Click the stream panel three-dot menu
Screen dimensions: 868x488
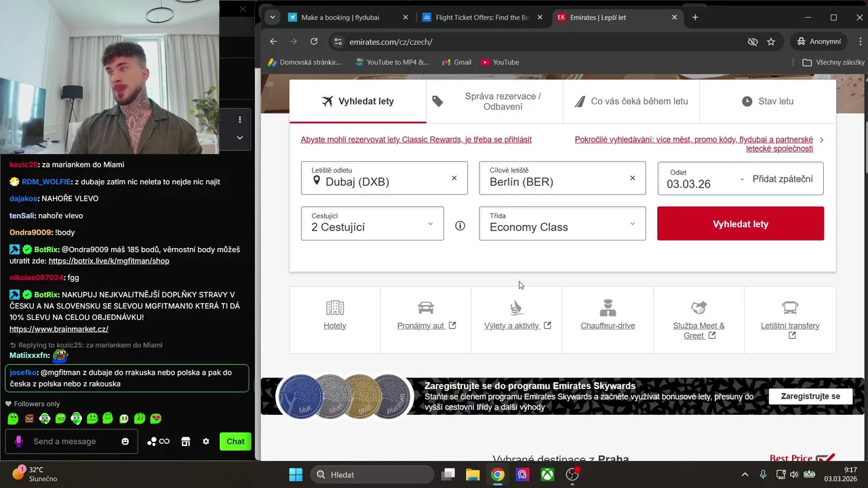(239, 120)
